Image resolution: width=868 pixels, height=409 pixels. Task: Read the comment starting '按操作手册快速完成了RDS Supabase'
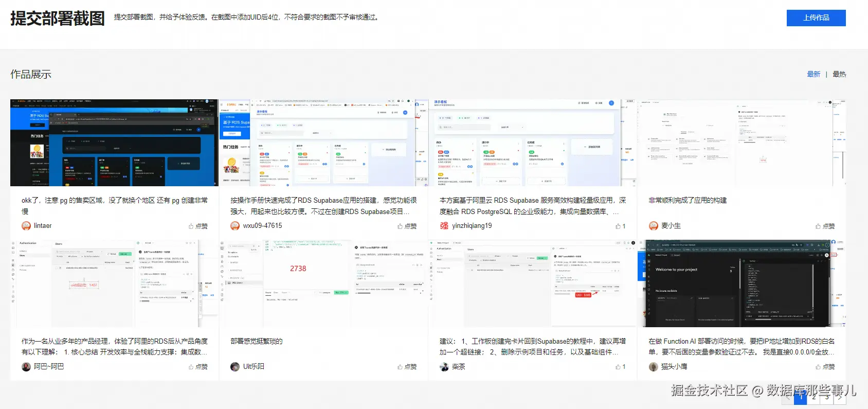click(323, 206)
